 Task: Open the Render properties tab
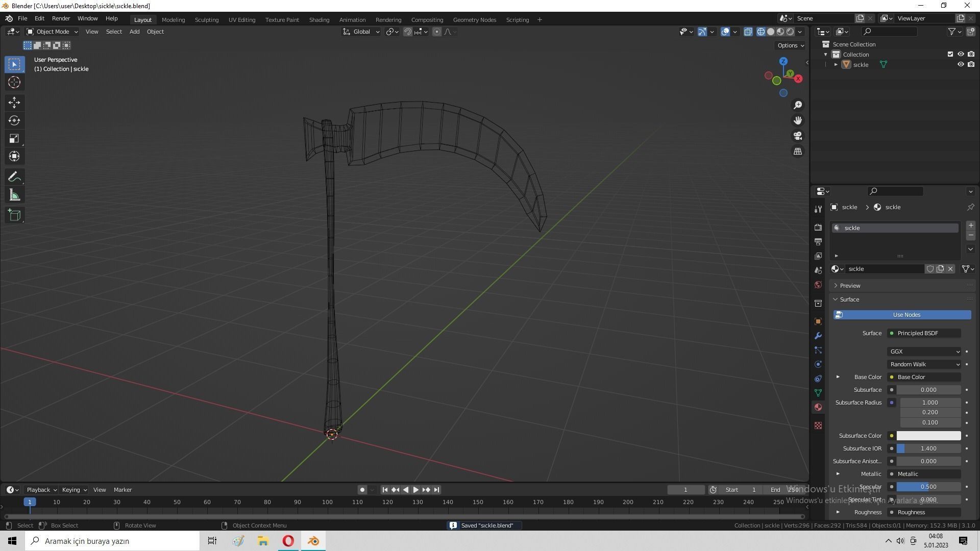[x=818, y=228]
